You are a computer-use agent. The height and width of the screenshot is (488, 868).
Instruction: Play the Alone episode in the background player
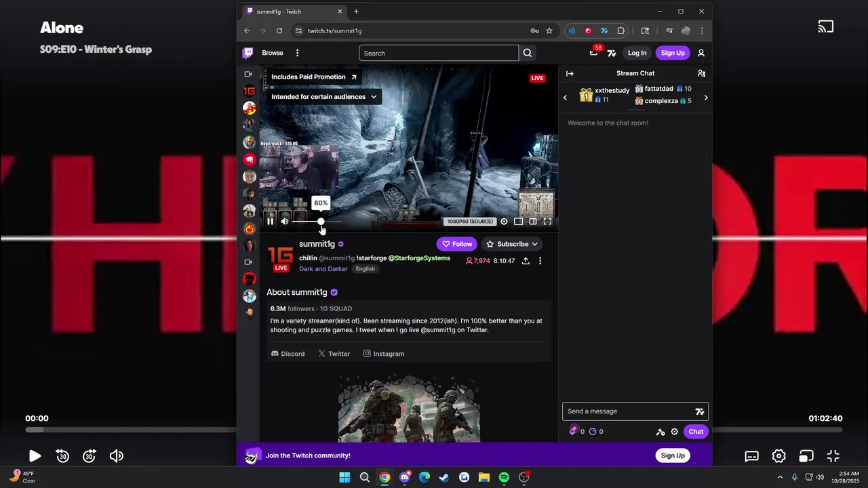[x=35, y=456]
